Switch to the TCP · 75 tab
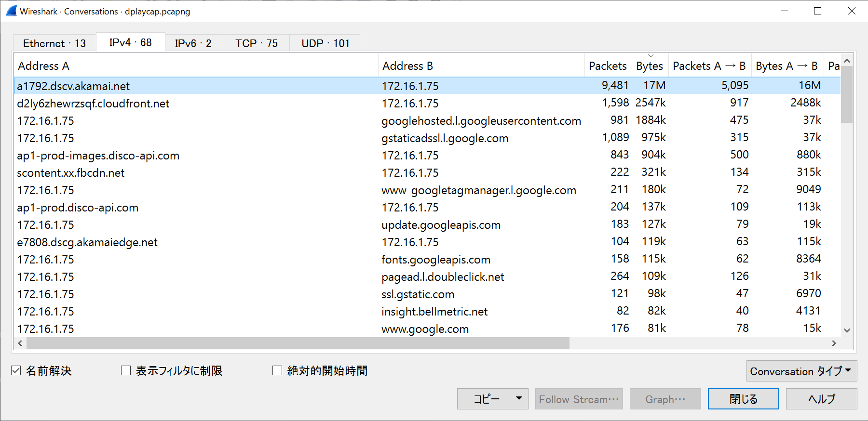 coord(257,43)
